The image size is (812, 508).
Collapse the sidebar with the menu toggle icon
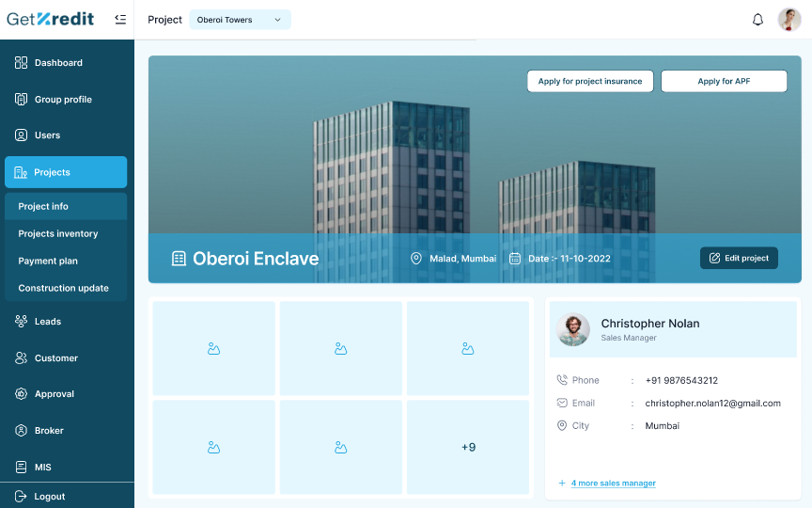point(120,20)
